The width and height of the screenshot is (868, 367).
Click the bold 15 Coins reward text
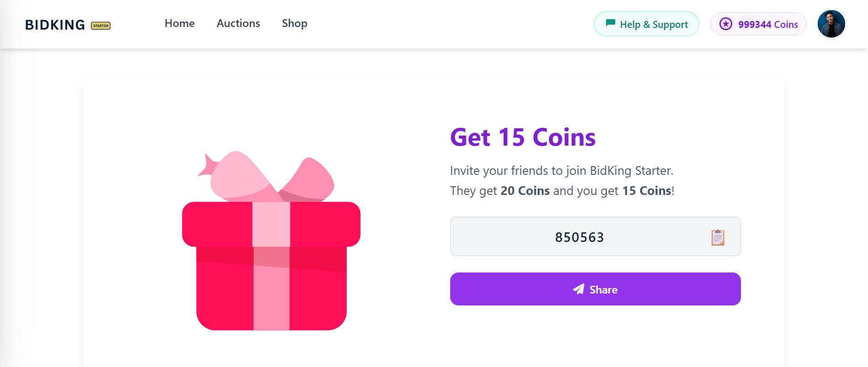tap(646, 191)
